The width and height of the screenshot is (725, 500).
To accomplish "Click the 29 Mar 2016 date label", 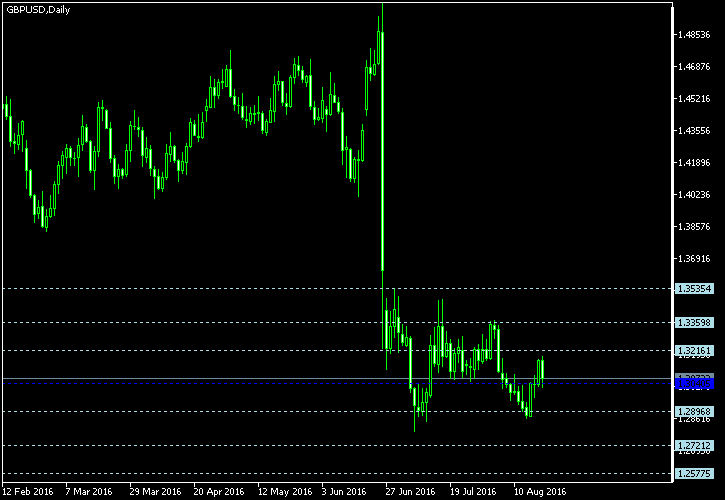I will [x=155, y=491].
